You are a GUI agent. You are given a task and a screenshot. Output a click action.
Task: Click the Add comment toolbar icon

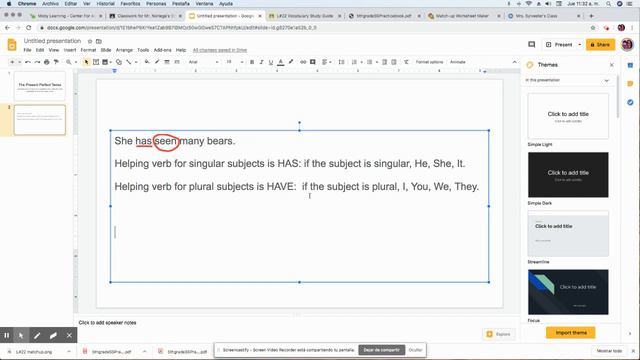tap(313, 62)
